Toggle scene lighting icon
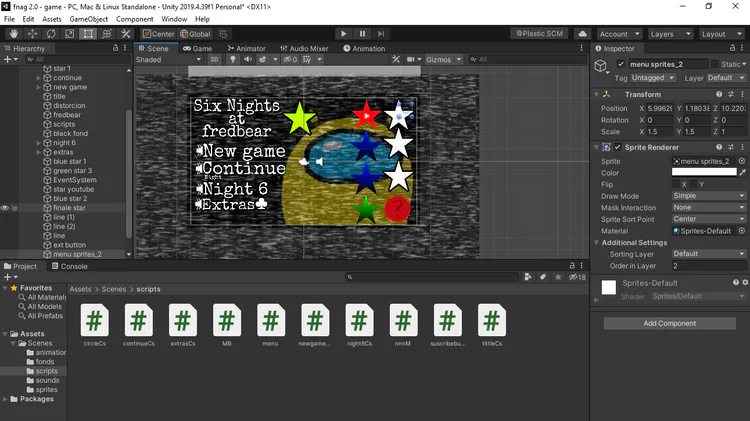This screenshot has height=421, width=750. point(233,59)
